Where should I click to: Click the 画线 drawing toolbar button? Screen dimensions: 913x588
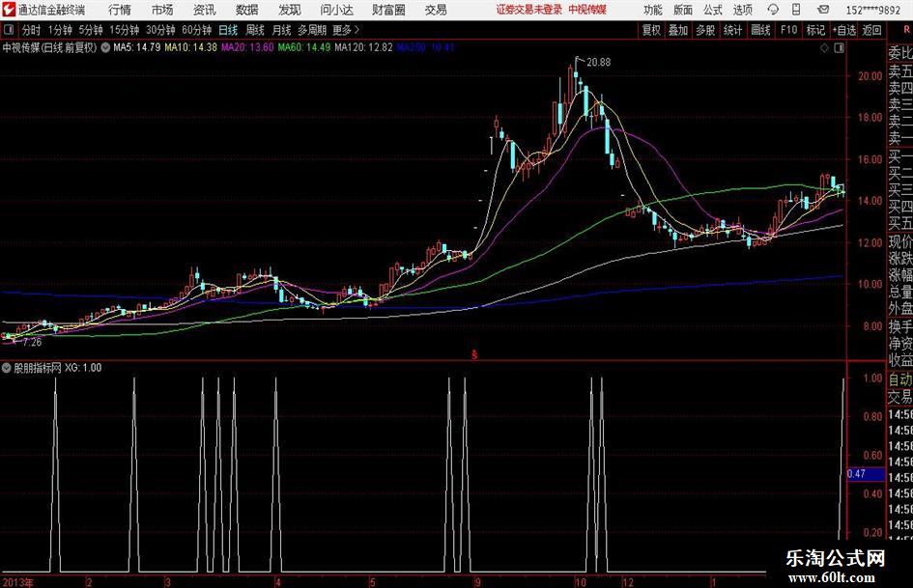click(x=760, y=30)
